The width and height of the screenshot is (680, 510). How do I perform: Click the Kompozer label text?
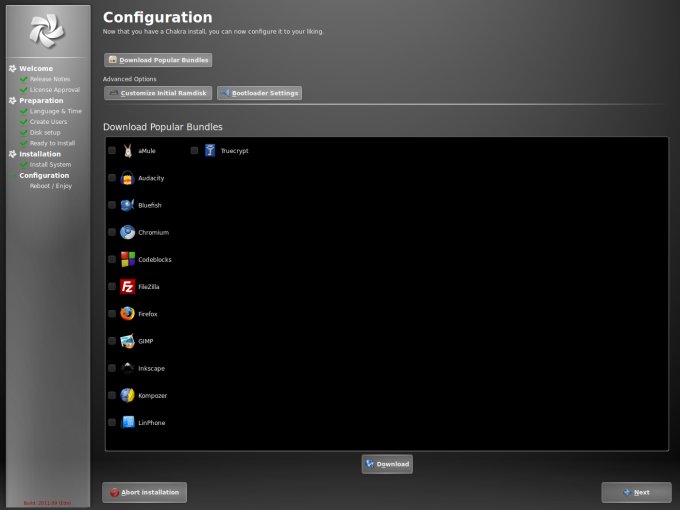[152, 396]
